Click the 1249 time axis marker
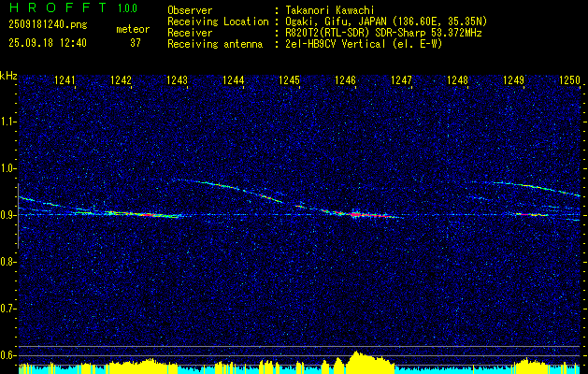 [x=513, y=80]
